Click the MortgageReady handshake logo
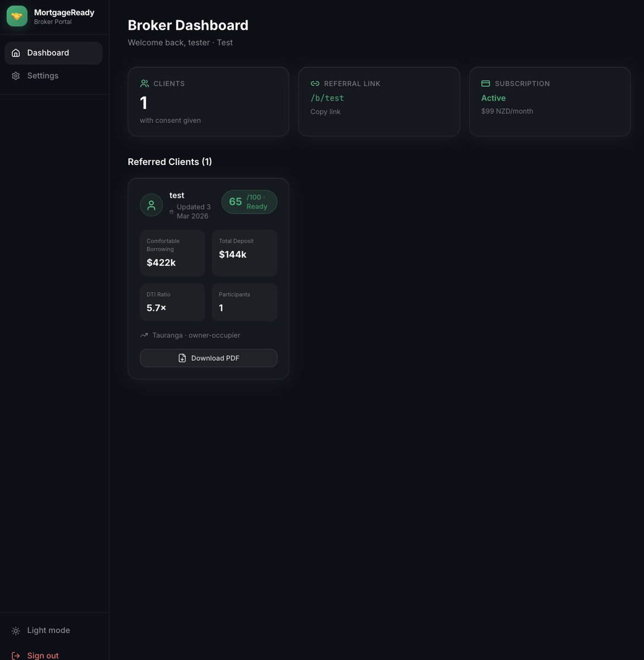644x660 pixels. (x=17, y=16)
